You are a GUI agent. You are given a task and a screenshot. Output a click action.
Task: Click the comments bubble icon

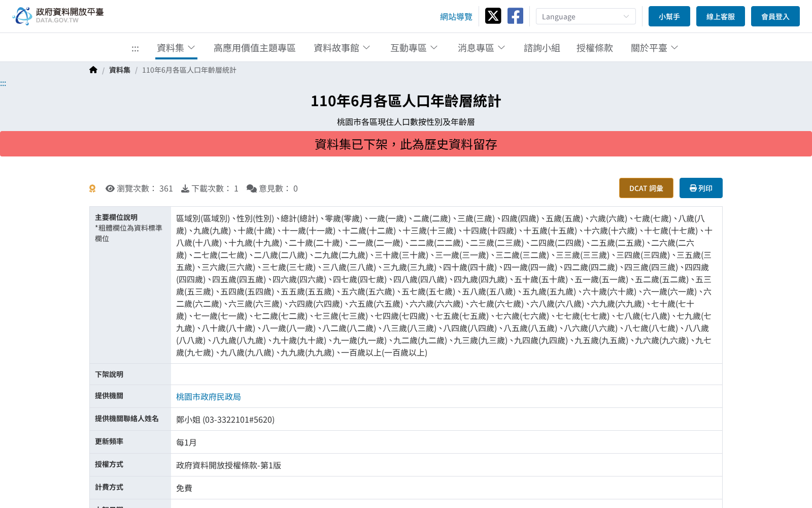coord(251,188)
